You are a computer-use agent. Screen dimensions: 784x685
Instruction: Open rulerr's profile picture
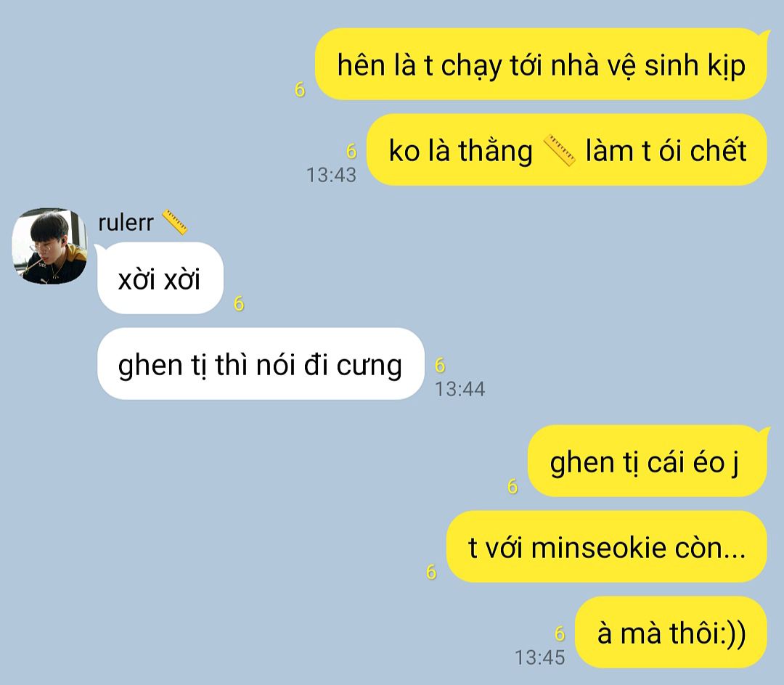[x=49, y=246]
